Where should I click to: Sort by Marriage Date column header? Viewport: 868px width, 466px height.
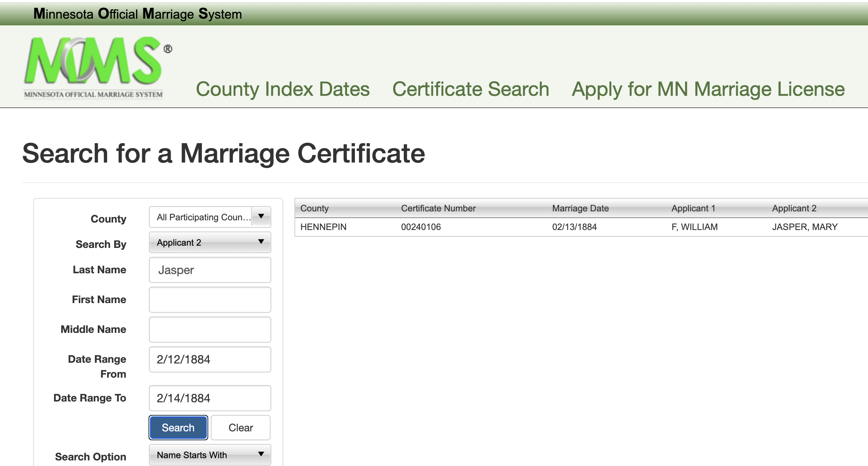click(x=580, y=208)
